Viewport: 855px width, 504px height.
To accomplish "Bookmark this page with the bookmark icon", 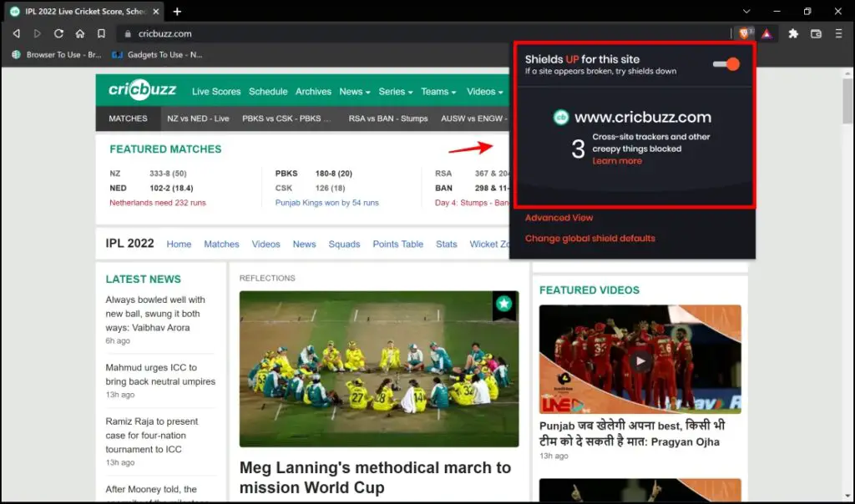I will [101, 33].
